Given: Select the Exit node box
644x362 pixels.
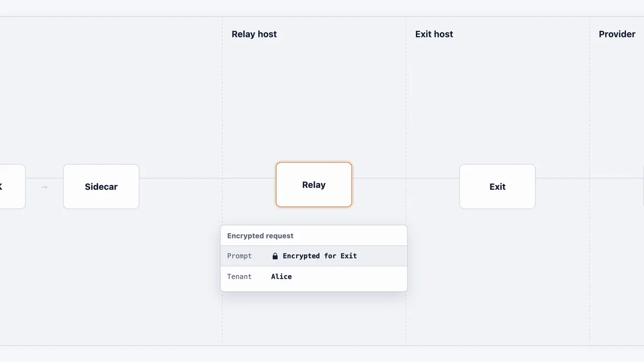Looking at the screenshot, I should pos(497,187).
